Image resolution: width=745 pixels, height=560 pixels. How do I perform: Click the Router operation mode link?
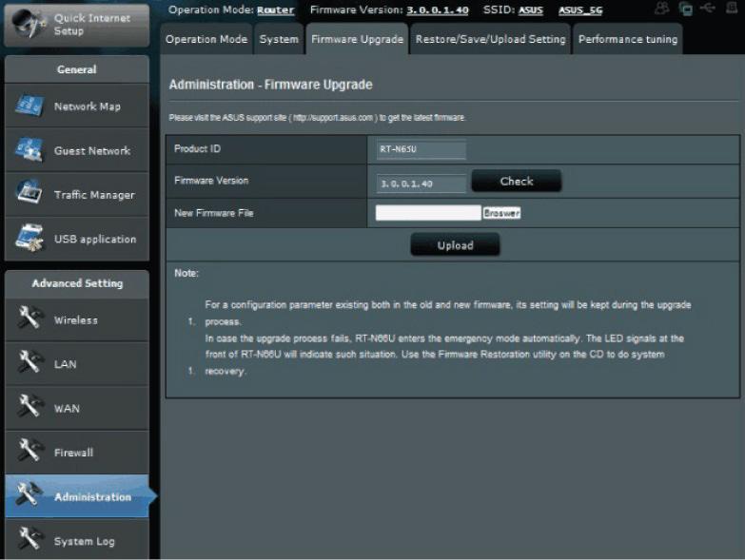(276, 10)
